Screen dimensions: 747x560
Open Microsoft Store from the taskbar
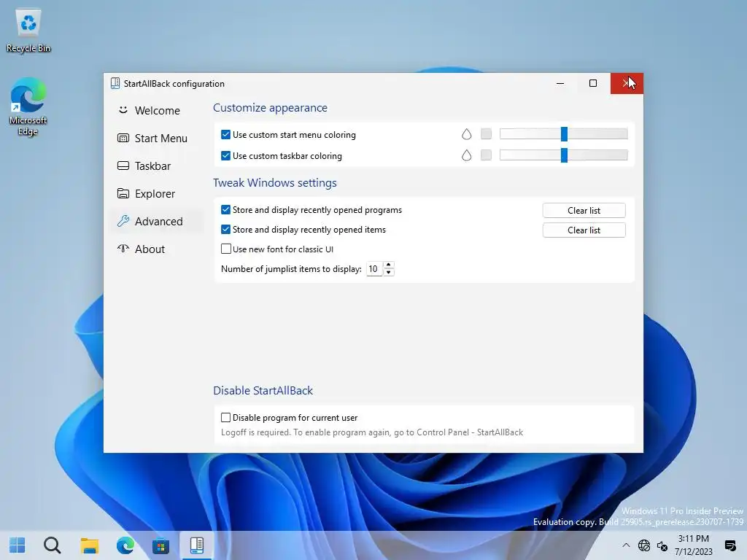coord(160,545)
